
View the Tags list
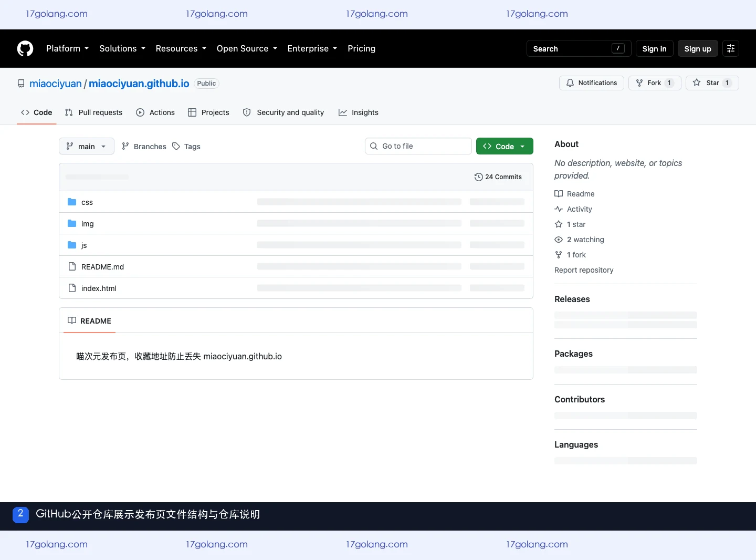tap(186, 146)
